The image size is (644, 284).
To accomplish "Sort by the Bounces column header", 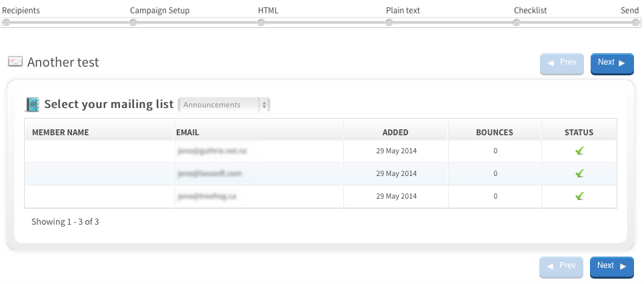I will 494,132.
